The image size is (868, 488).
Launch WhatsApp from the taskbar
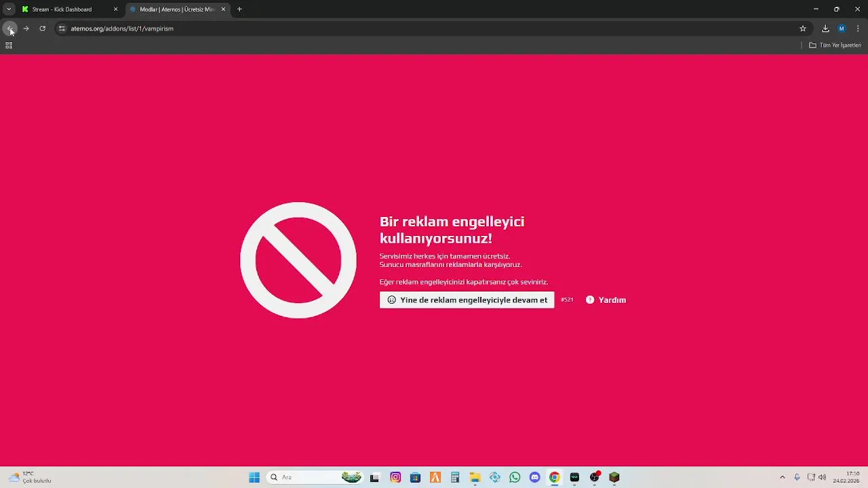(515, 477)
